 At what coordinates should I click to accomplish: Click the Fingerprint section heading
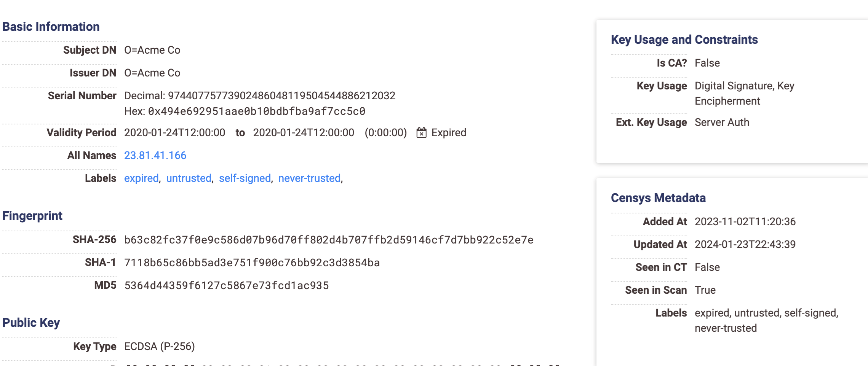click(32, 216)
